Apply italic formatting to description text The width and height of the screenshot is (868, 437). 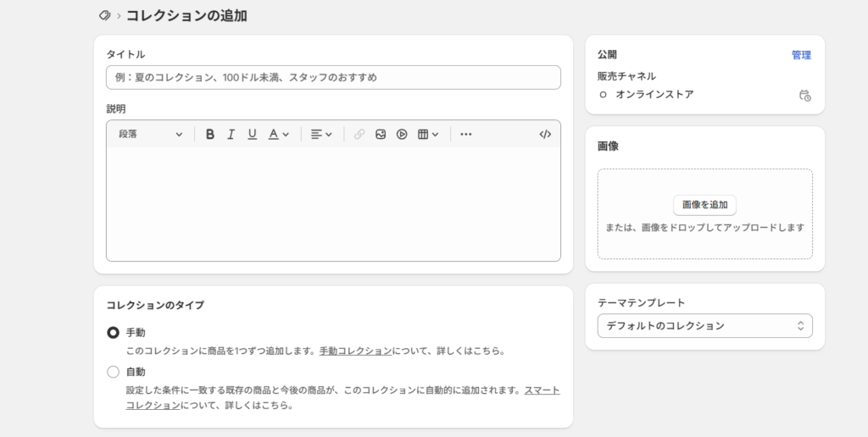(x=231, y=134)
